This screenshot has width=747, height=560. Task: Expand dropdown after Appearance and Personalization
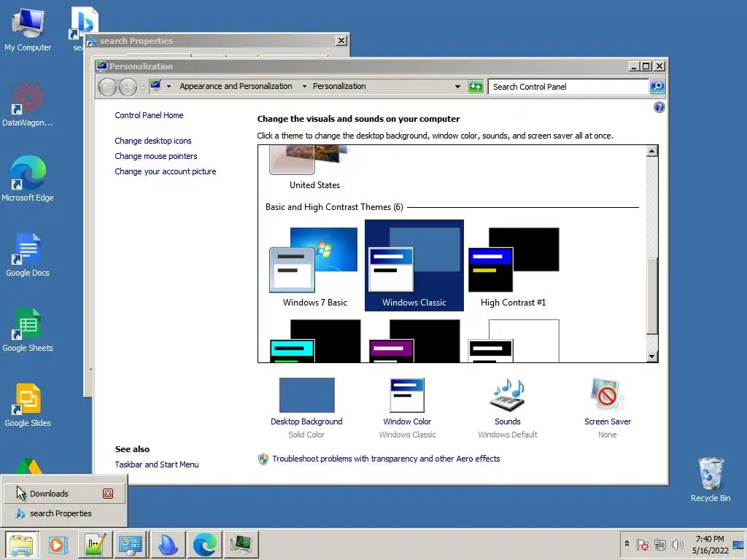(304, 87)
